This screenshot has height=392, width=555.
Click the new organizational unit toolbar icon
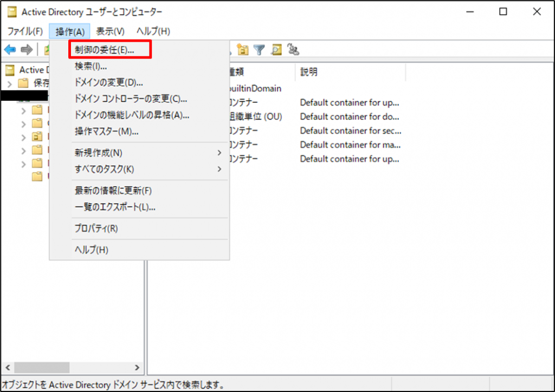(243, 49)
